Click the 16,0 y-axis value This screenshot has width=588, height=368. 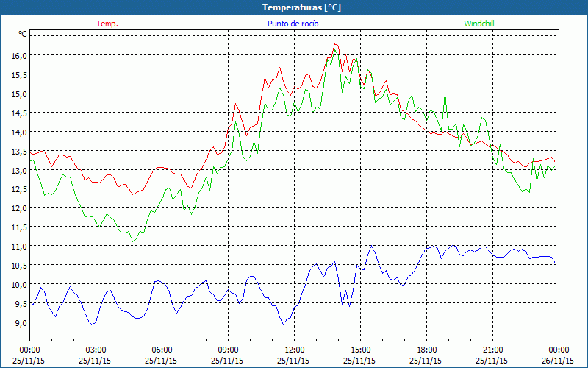20,56
